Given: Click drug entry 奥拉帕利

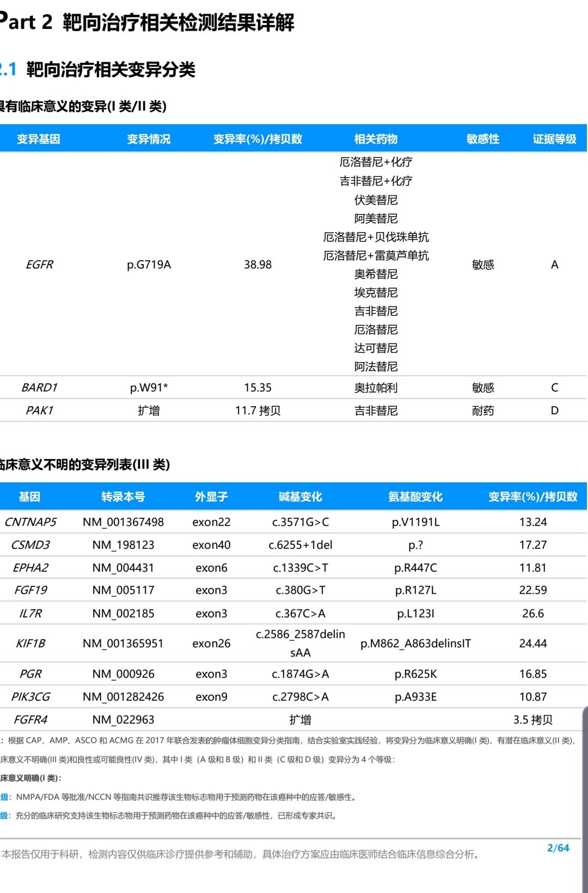Looking at the screenshot, I should tap(376, 388).
